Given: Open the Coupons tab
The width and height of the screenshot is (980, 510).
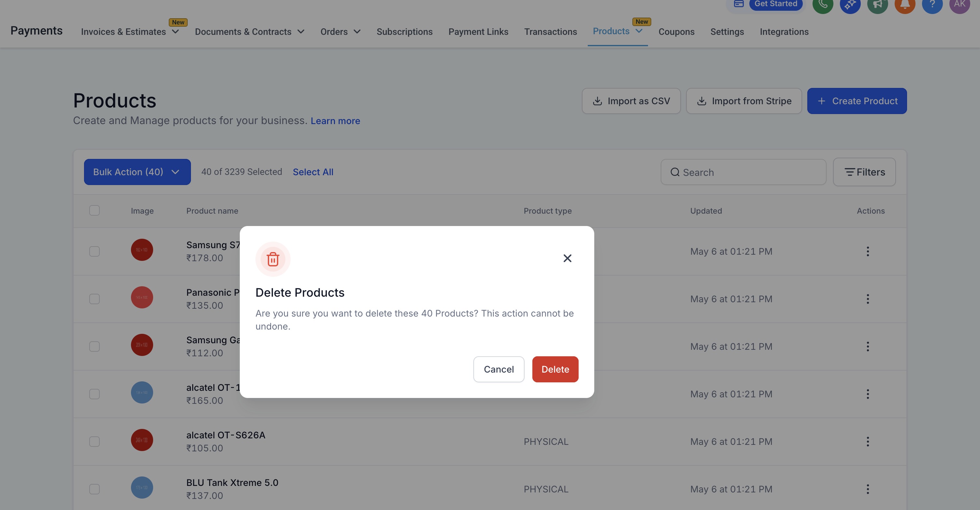Looking at the screenshot, I should coord(676,32).
